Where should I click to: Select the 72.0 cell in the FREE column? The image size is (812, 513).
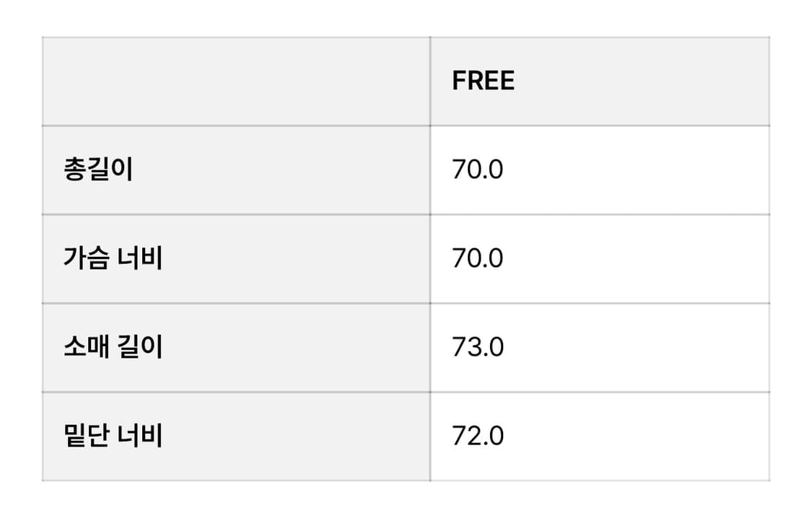coord(599,437)
